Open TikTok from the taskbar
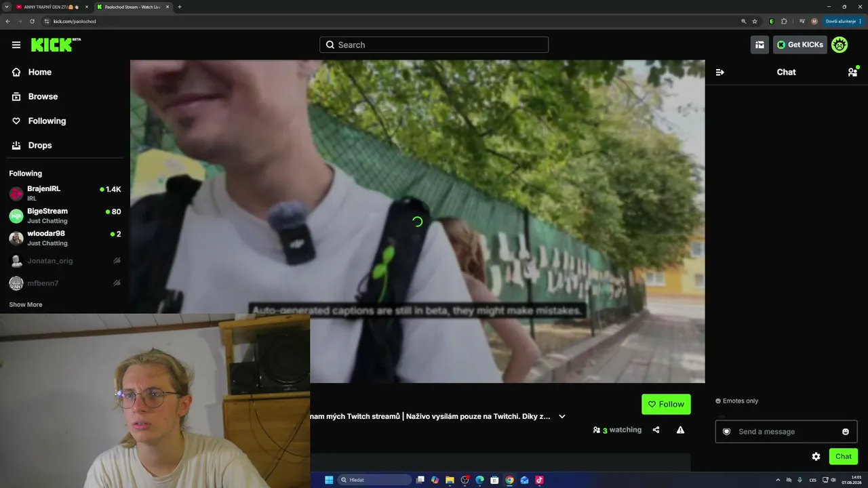Viewport: 868px width, 488px height. click(x=539, y=480)
